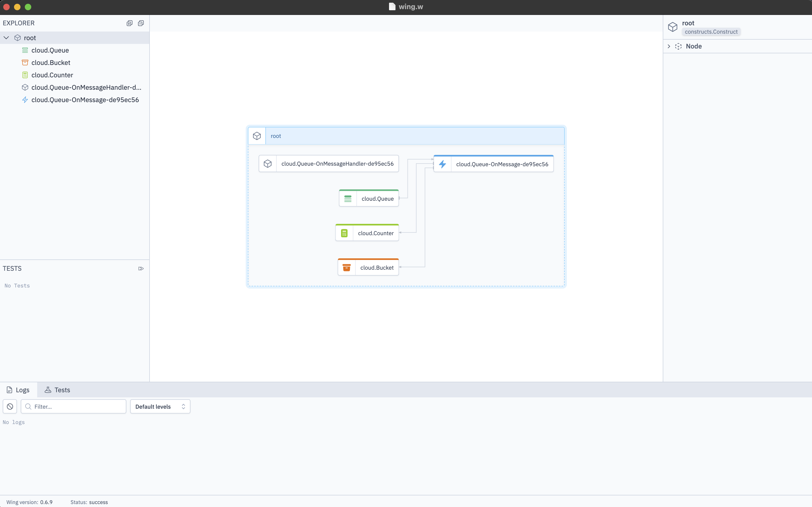Click the lightning icon on the OnMessage node
Image resolution: width=812 pixels, height=507 pixels.
(442, 164)
